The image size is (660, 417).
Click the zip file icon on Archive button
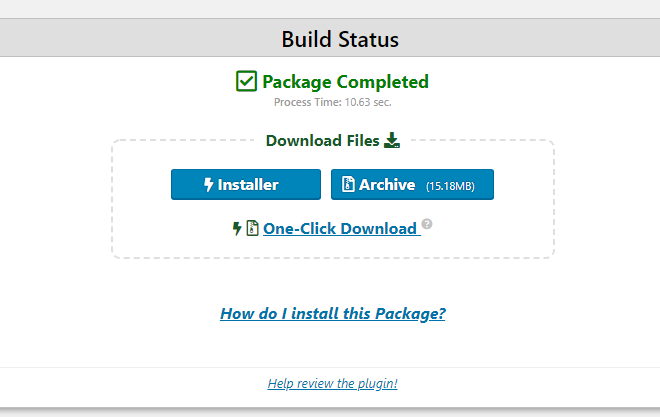(348, 184)
